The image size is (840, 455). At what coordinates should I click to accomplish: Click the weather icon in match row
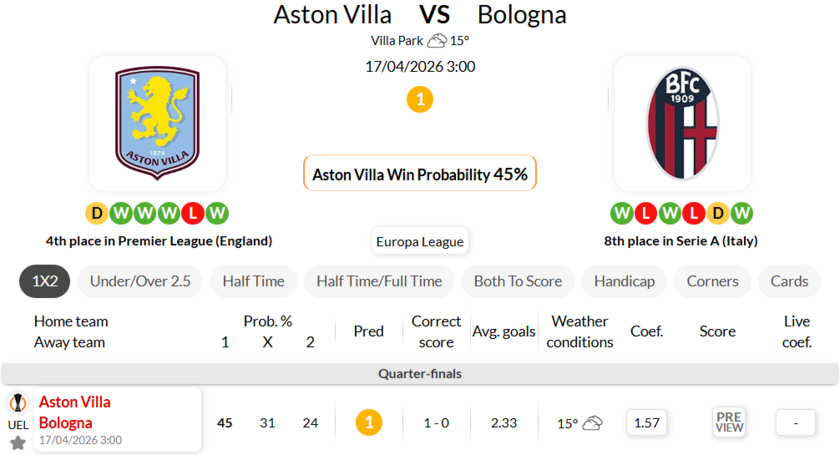[x=593, y=423]
